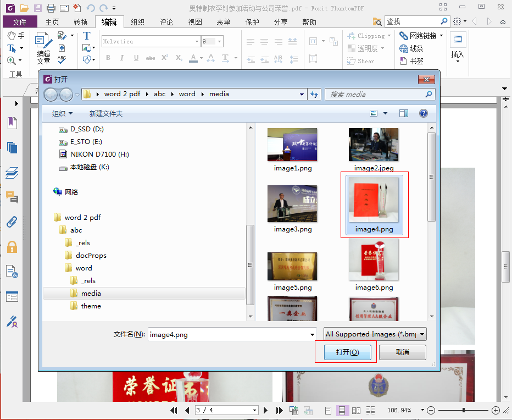Open the Security lock panel
Image resolution: width=512 pixels, height=420 pixels.
point(12,247)
